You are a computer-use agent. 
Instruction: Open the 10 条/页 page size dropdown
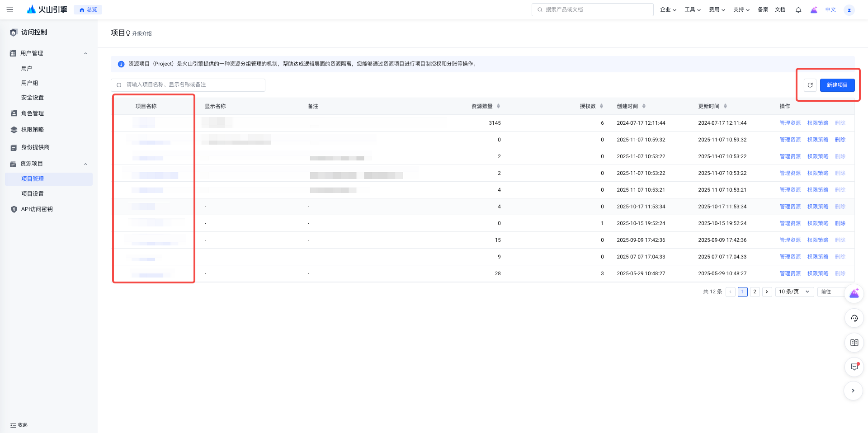coord(794,292)
